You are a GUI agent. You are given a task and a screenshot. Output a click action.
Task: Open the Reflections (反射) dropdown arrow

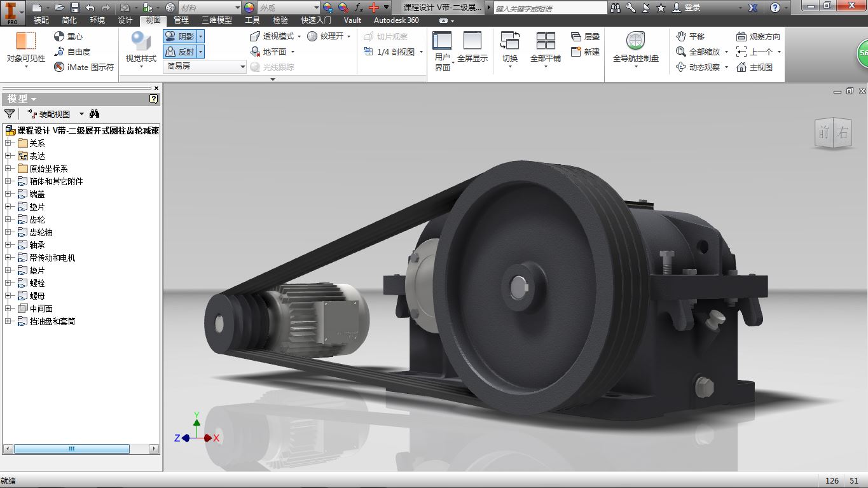(x=200, y=52)
